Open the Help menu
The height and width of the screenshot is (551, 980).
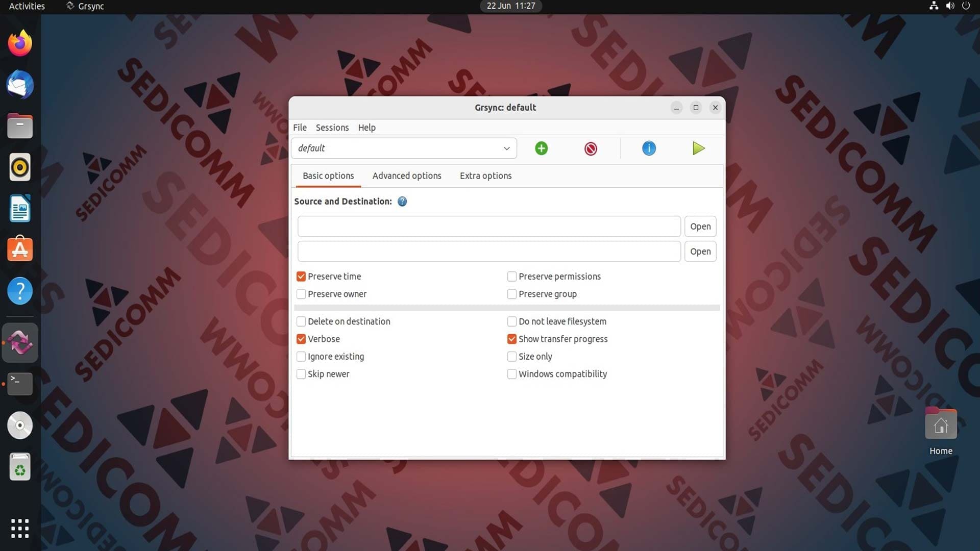[x=366, y=128]
